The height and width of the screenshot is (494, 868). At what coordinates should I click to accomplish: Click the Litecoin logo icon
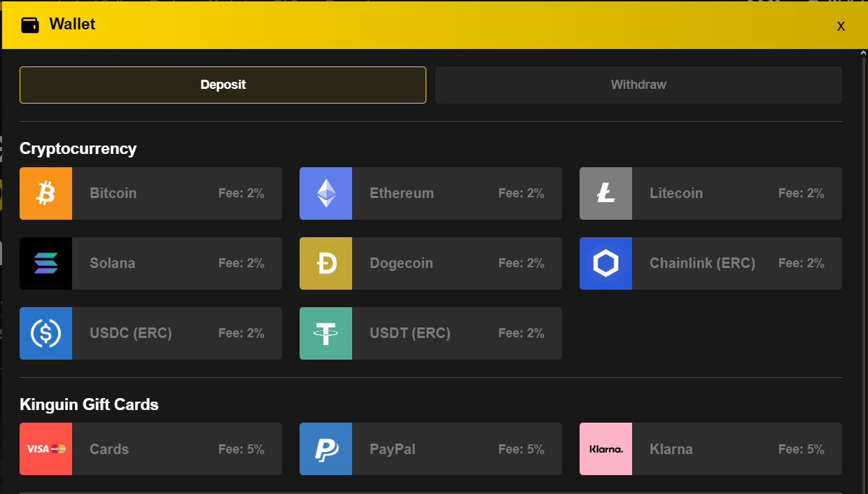point(605,193)
